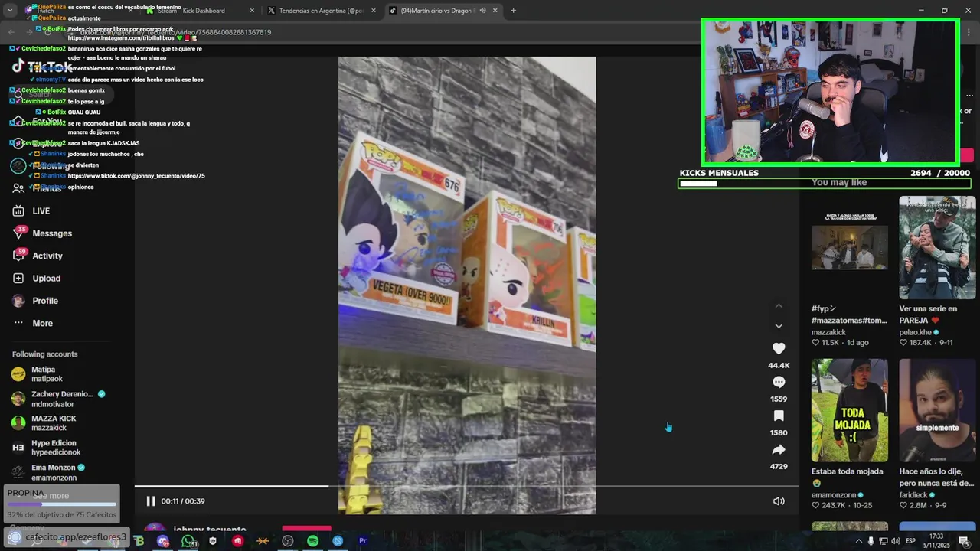Click 'Hace años lo dije' video title
980x551 pixels.
(x=937, y=478)
